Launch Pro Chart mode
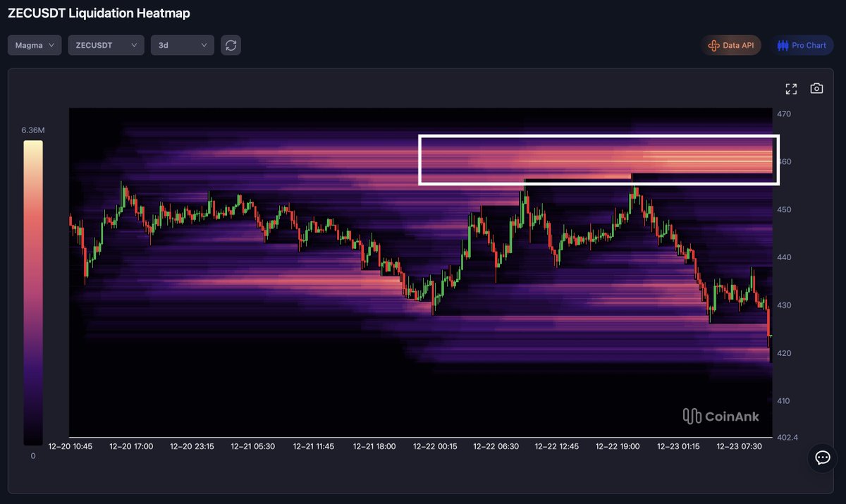 click(x=802, y=44)
